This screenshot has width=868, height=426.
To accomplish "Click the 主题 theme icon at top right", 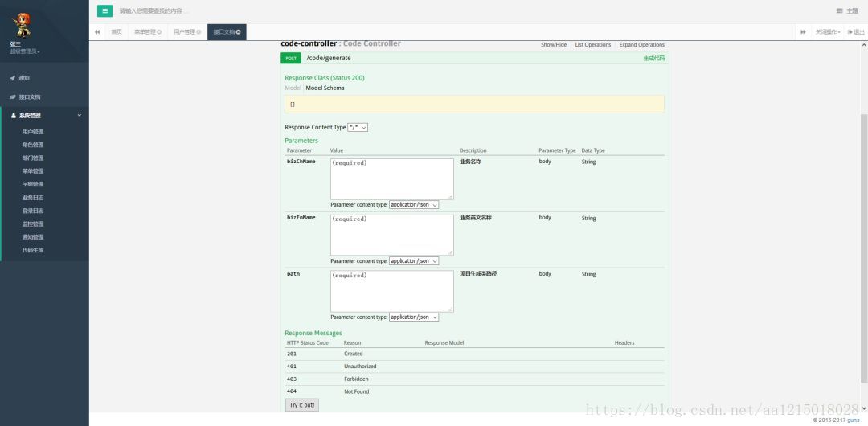I will point(839,11).
